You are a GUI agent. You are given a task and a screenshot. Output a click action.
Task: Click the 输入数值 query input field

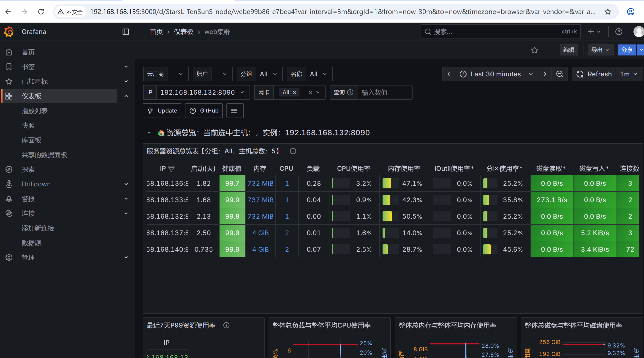point(385,92)
